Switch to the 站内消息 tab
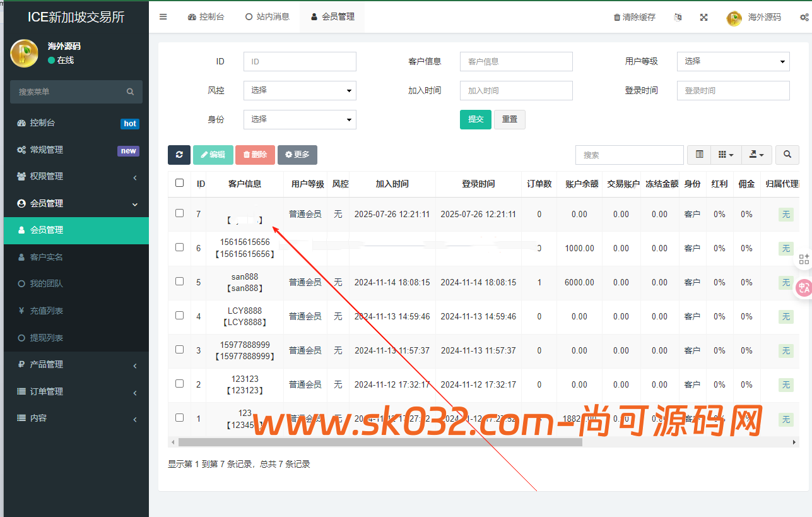 [268, 17]
